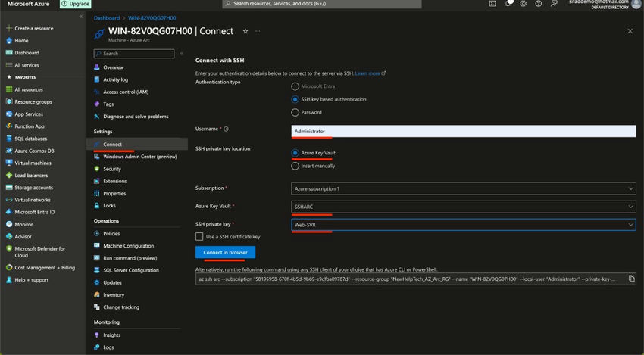Image resolution: width=644 pixels, height=355 pixels.
Task: Click the Upgrade button
Action: 76,4
